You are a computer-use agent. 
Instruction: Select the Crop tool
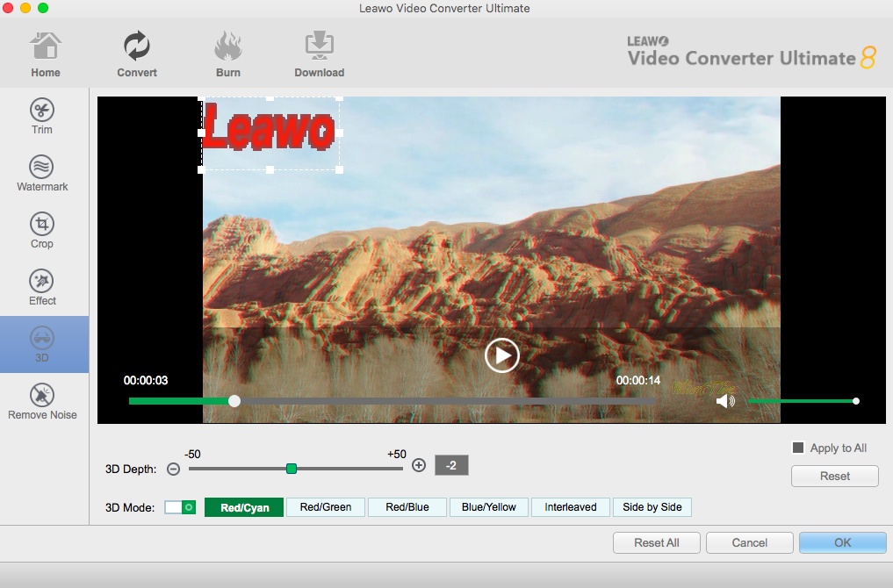coord(41,231)
